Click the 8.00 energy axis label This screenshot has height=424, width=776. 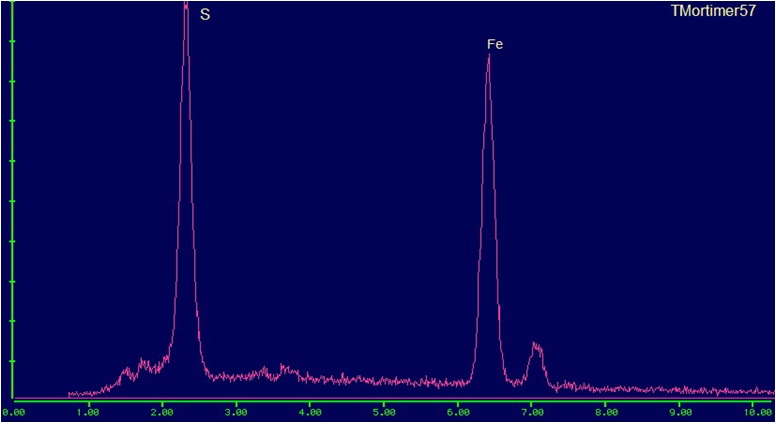pyautogui.click(x=606, y=412)
